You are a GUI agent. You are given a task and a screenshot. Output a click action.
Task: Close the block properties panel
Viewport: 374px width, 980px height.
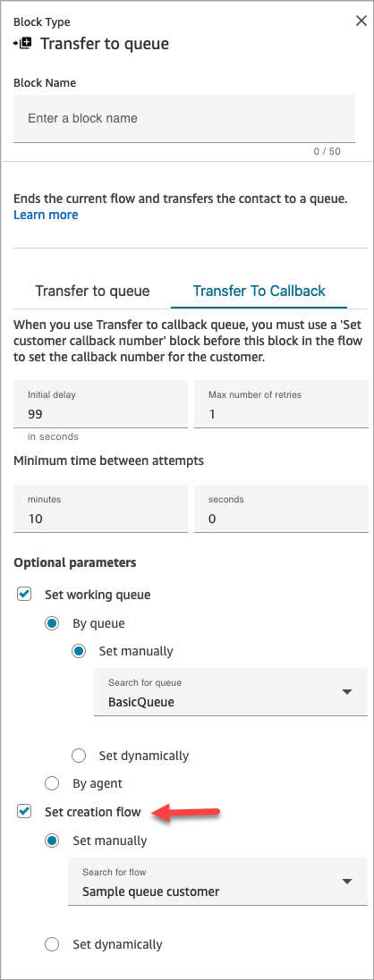(x=361, y=21)
